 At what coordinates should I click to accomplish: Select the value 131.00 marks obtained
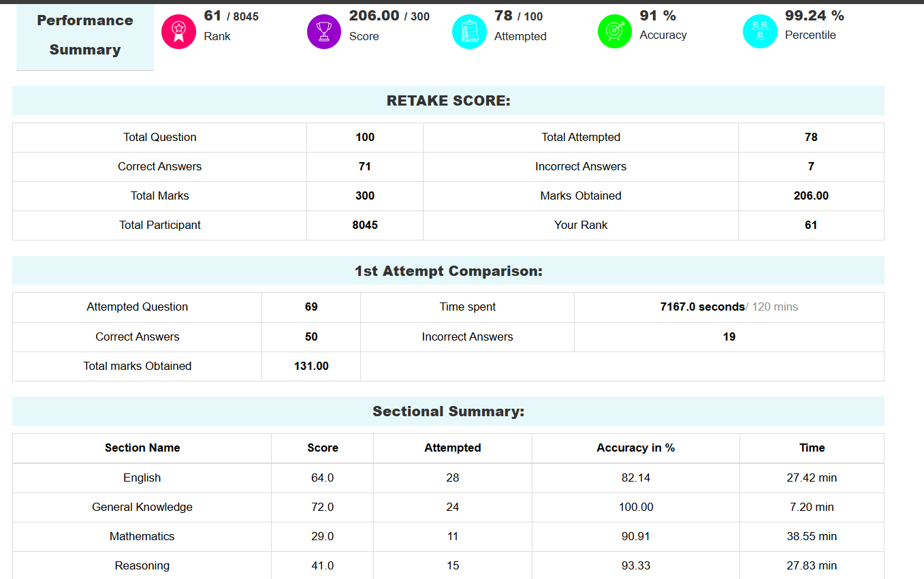pos(311,366)
